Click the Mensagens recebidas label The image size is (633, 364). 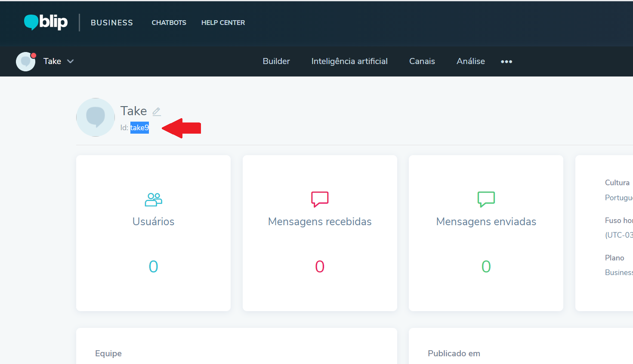[320, 222]
